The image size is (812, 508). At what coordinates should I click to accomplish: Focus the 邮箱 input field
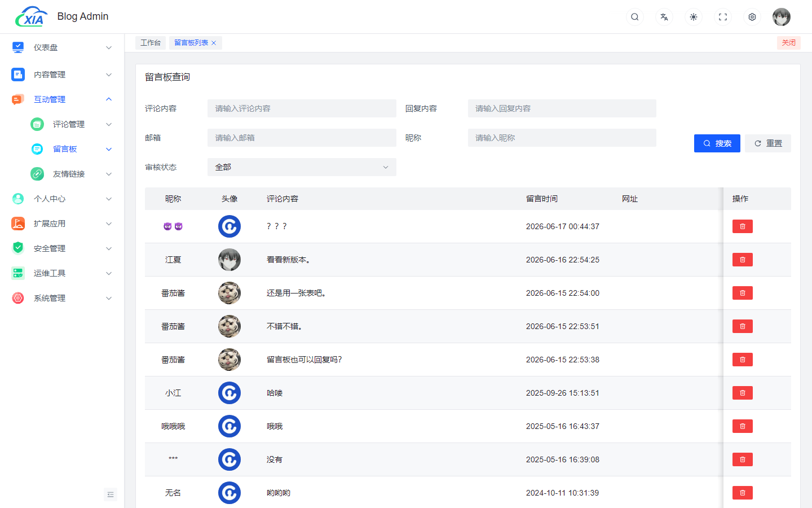click(302, 138)
